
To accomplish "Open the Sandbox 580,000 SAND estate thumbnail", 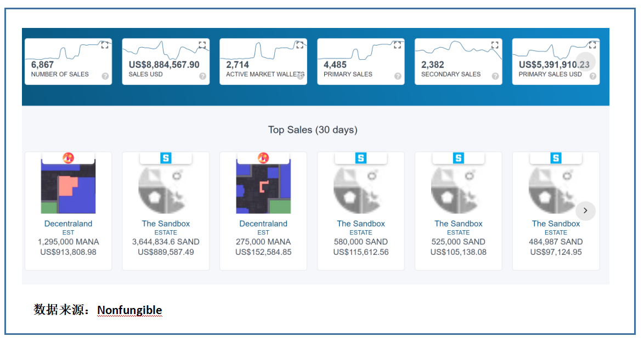I will pyautogui.click(x=361, y=190).
